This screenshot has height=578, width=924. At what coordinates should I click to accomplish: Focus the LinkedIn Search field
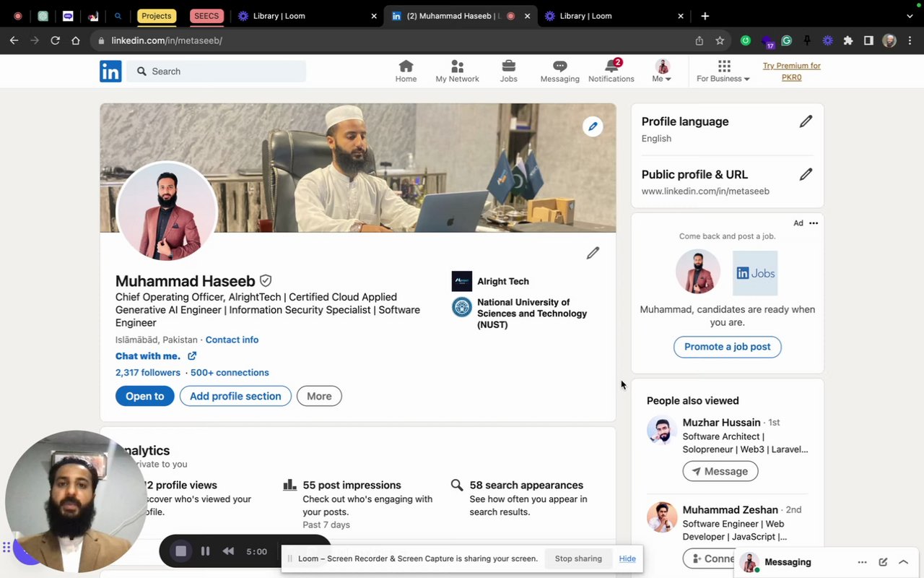click(x=217, y=72)
